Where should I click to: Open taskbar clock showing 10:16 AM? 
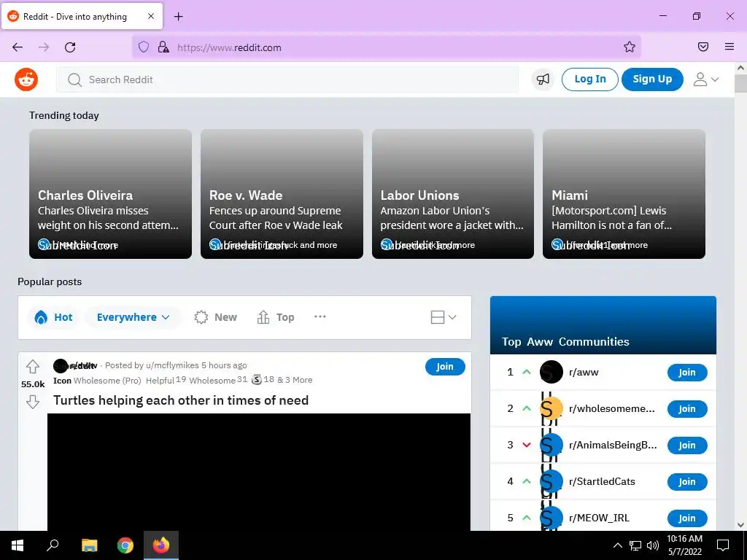coord(684,545)
